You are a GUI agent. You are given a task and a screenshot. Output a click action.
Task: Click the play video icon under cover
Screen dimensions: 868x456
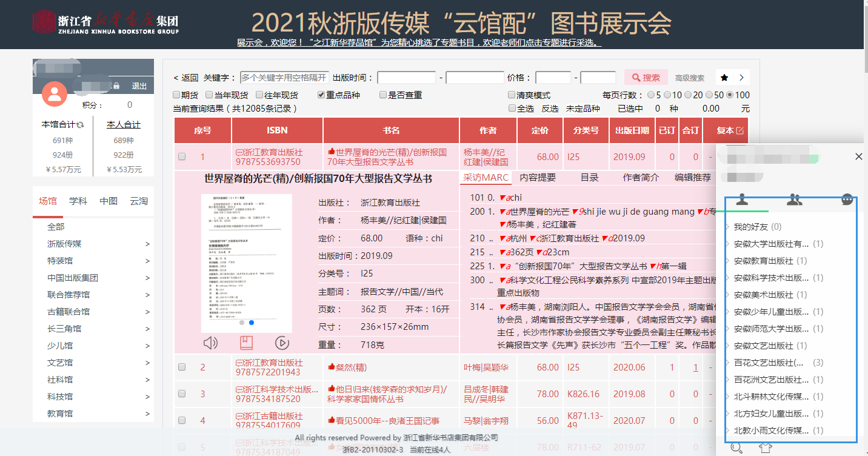[282, 343]
